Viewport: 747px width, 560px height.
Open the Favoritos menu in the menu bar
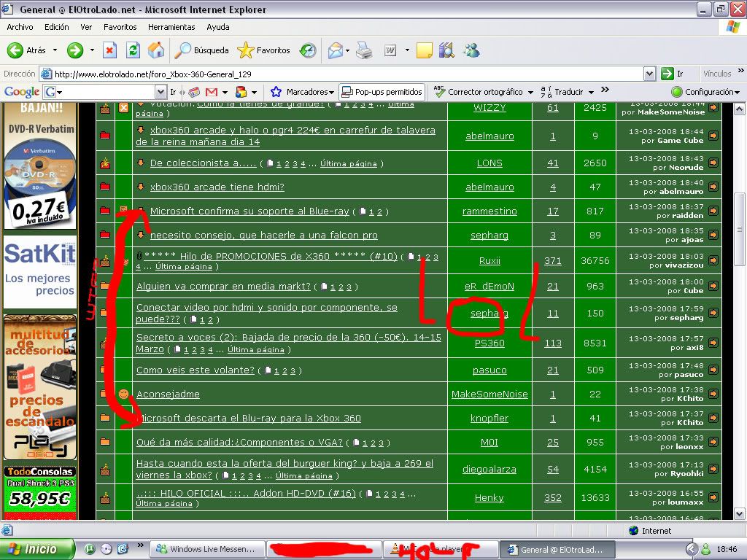click(120, 27)
